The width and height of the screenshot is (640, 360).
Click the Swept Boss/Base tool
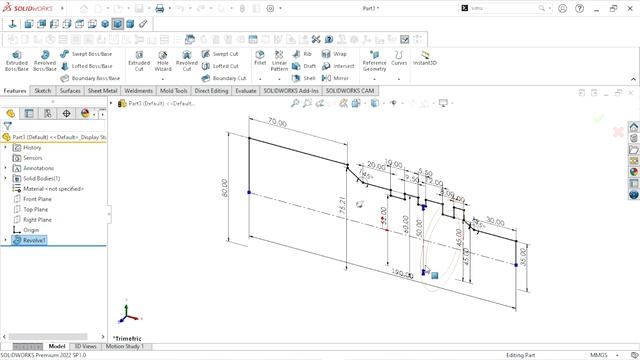[86, 54]
